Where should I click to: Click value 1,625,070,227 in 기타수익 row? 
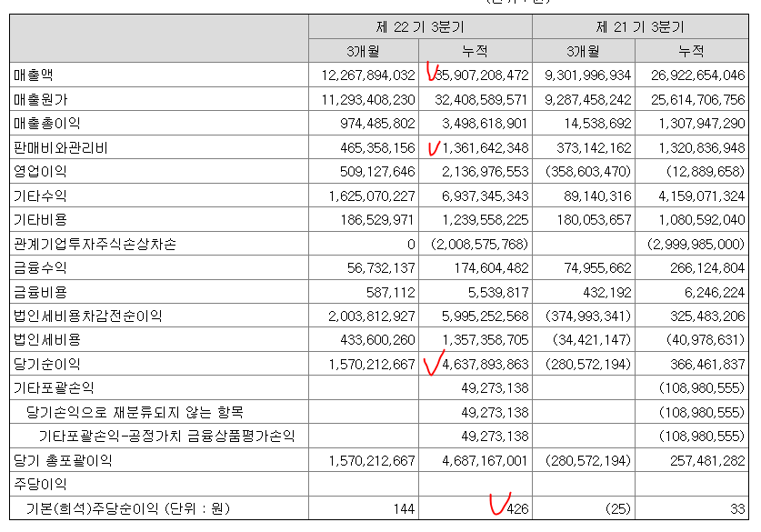372,196
